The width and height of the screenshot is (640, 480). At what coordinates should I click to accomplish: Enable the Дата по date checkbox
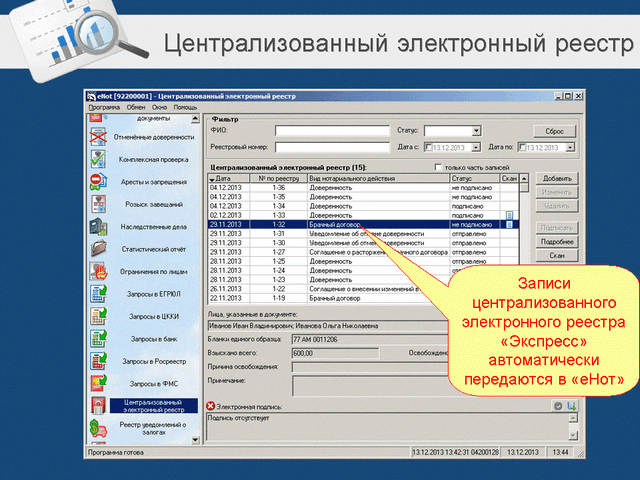[521, 147]
